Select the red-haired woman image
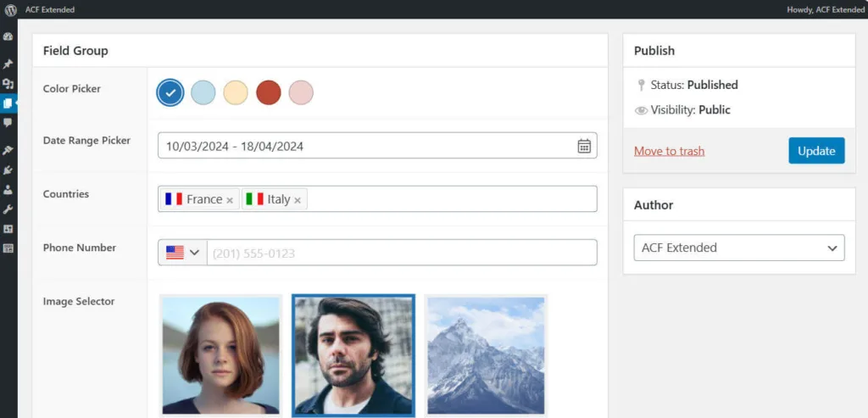 221,355
